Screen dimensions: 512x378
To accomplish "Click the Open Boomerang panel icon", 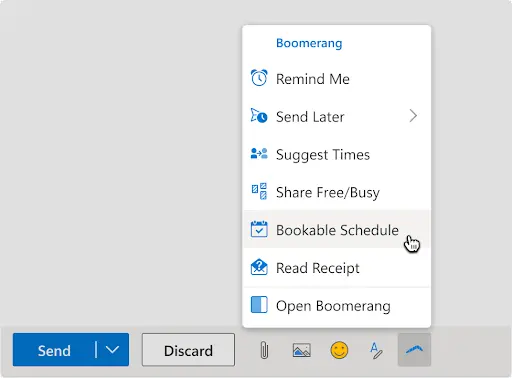I will coord(259,305).
